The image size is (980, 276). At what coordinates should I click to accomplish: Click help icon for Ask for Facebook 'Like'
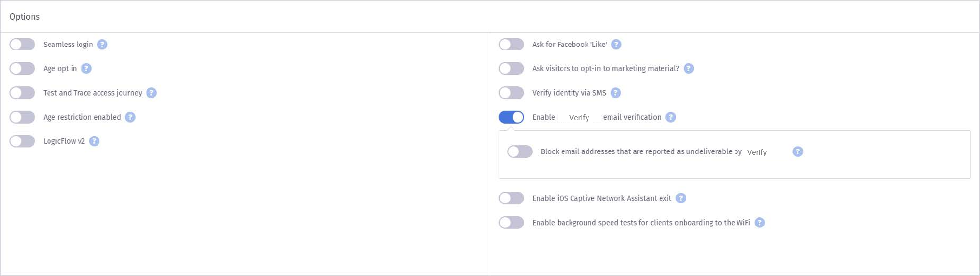(616, 44)
